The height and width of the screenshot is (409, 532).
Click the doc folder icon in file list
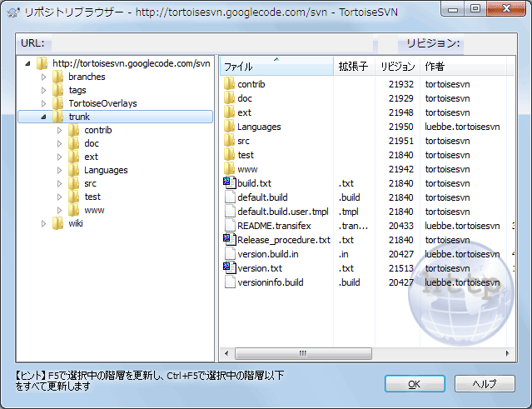coord(229,98)
